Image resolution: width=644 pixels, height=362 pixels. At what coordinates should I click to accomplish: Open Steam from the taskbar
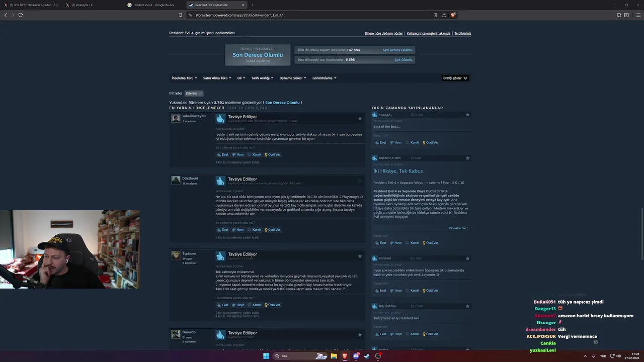point(367,356)
